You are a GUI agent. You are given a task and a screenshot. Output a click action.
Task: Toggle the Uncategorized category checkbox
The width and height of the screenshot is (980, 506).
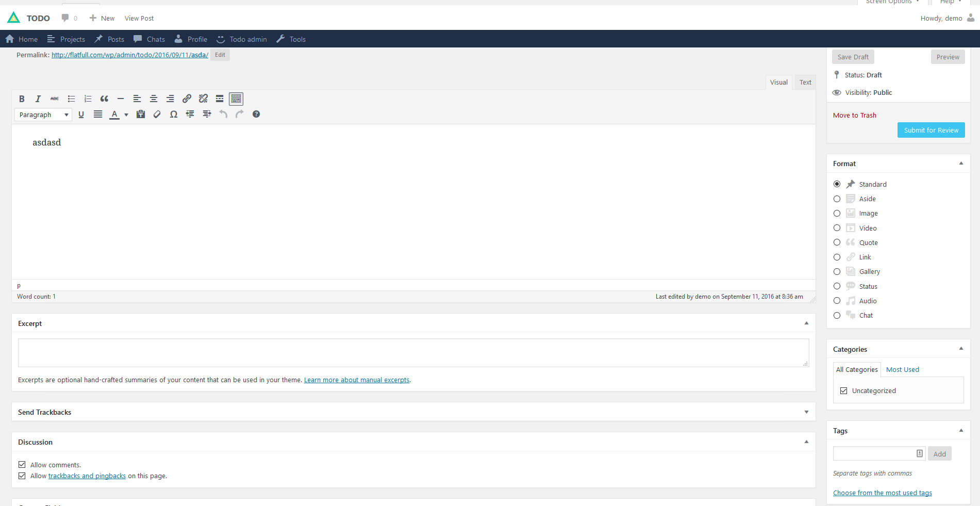click(843, 391)
